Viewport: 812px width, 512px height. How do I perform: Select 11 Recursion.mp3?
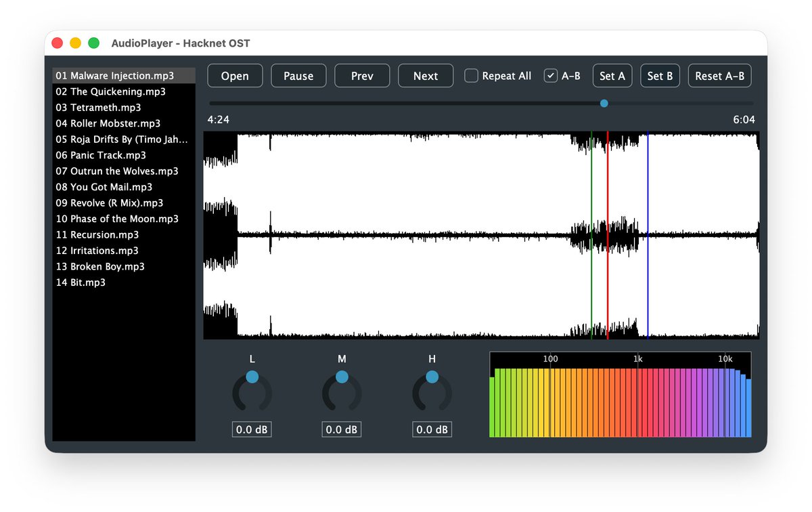click(124, 235)
